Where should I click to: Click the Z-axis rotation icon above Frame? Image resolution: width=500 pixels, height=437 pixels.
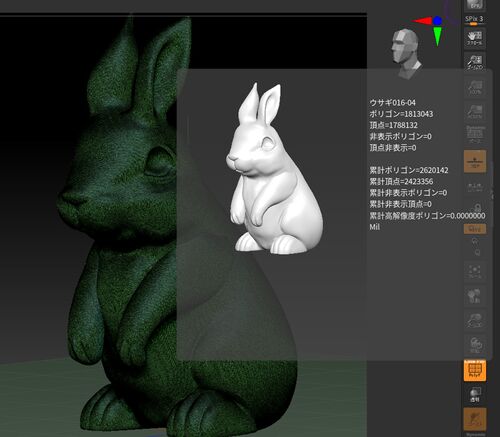[477, 252]
